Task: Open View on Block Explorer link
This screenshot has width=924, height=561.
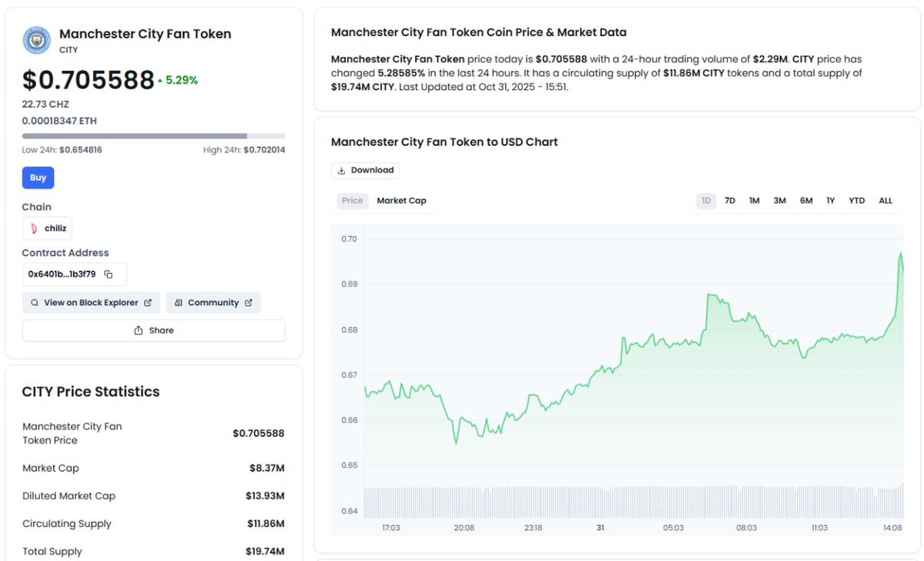Action: point(91,303)
